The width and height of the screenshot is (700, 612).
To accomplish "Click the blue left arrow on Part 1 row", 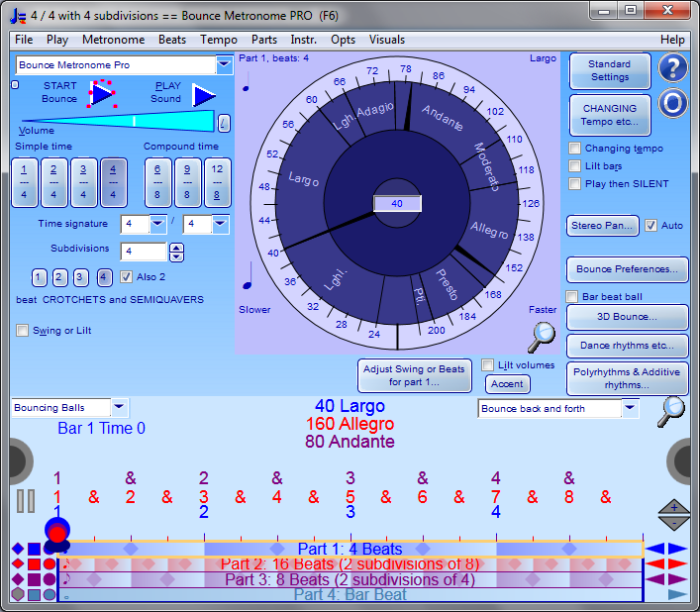I will tap(654, 549).
